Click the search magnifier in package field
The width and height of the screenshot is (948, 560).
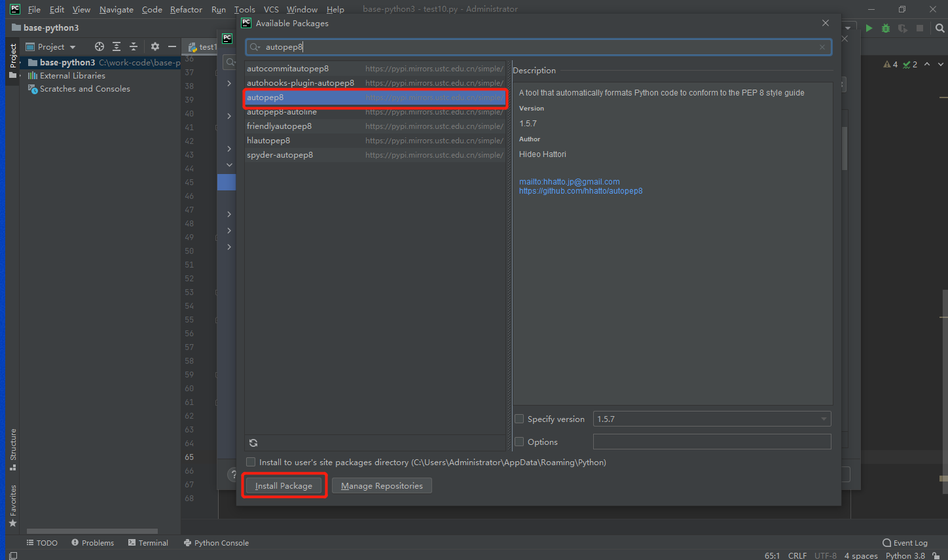tap(255, 47)
